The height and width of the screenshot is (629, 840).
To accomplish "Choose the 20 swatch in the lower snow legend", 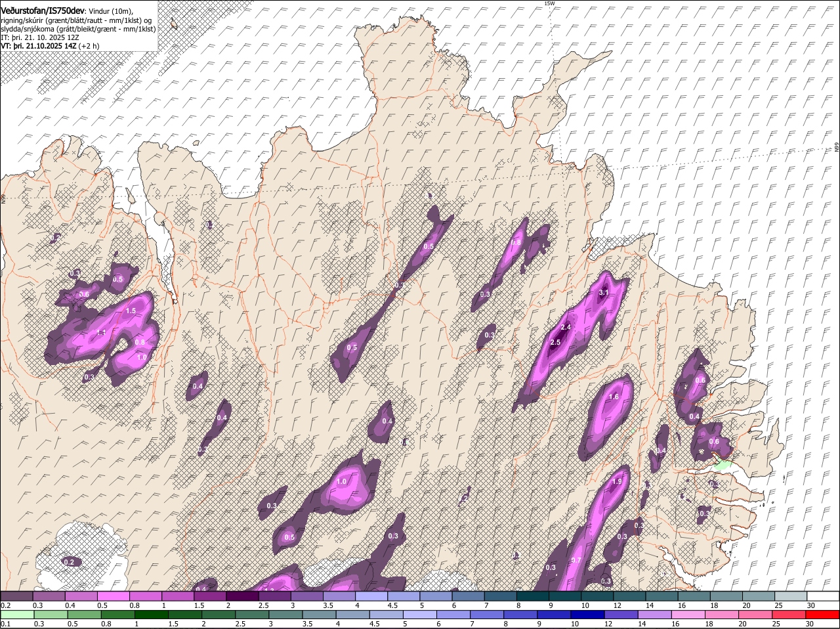I will pos(755,615).
